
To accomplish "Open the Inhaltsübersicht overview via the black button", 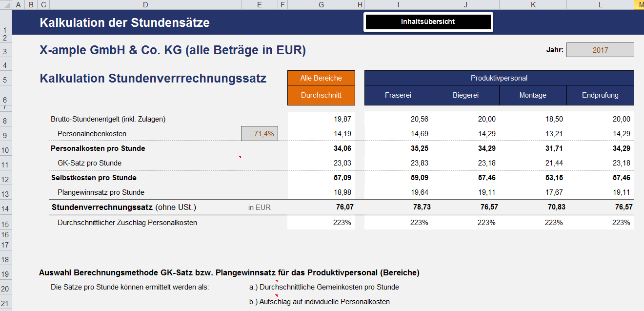I will (428, 21).
